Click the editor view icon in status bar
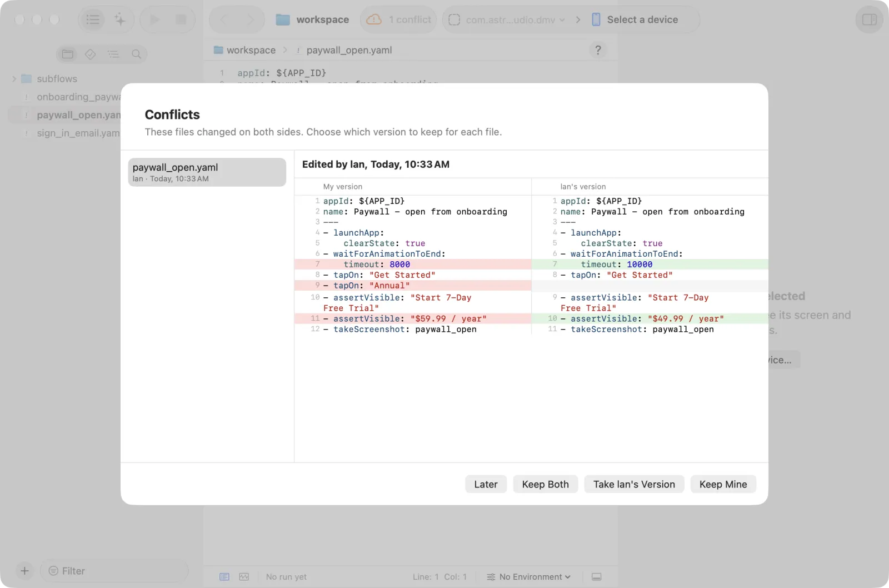 pos(224,577)
